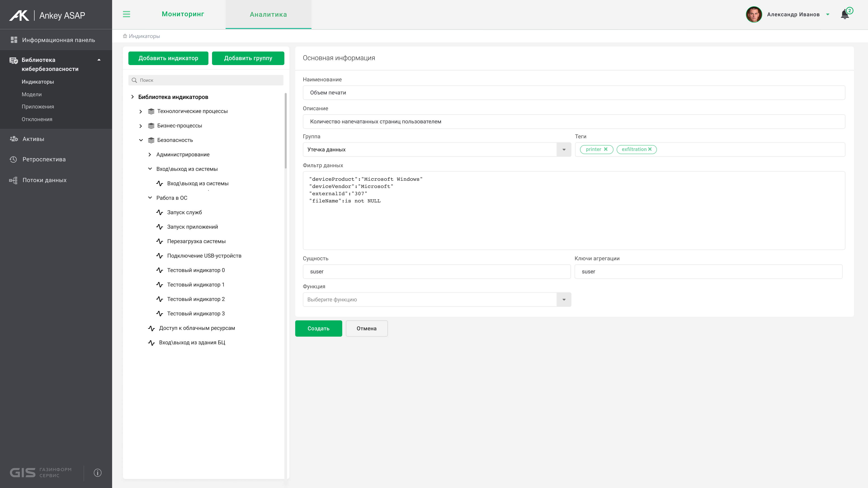The image size is (868, 488).
Task: Expand Технологические процессы tree node
Action: coord(141,111)
